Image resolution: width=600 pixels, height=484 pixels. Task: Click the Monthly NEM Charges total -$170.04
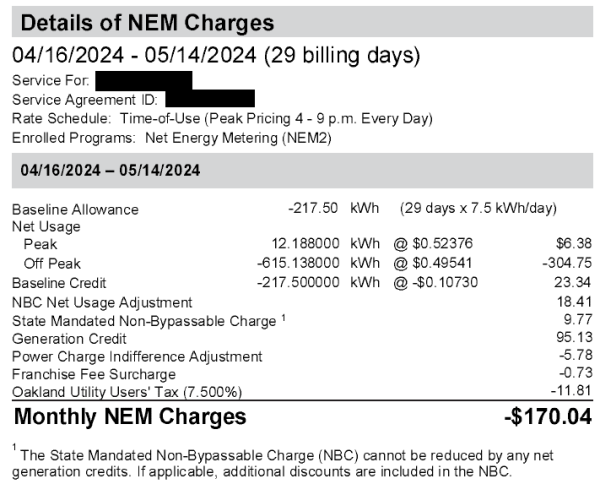click(547, 417)
